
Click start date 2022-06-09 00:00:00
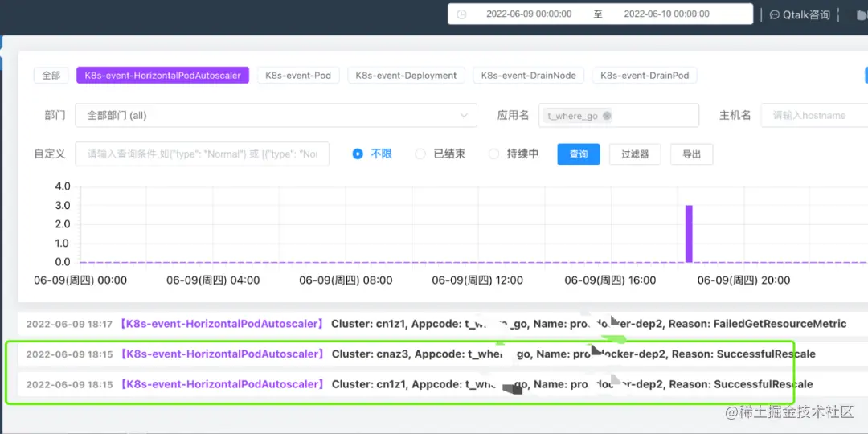pos(529,14)
